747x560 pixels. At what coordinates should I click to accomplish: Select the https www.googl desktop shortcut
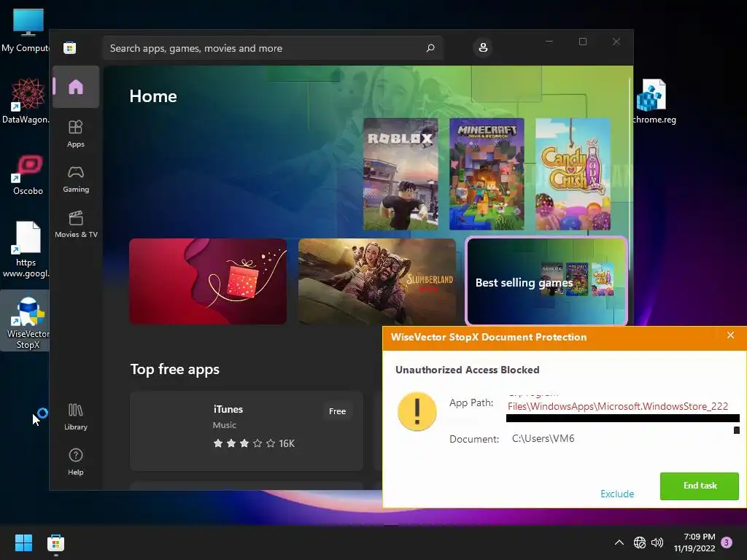click(x=26, y=249)
